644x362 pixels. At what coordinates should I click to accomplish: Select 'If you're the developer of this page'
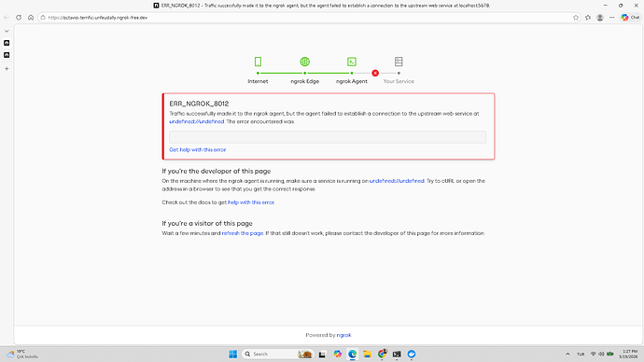point(216,171)
